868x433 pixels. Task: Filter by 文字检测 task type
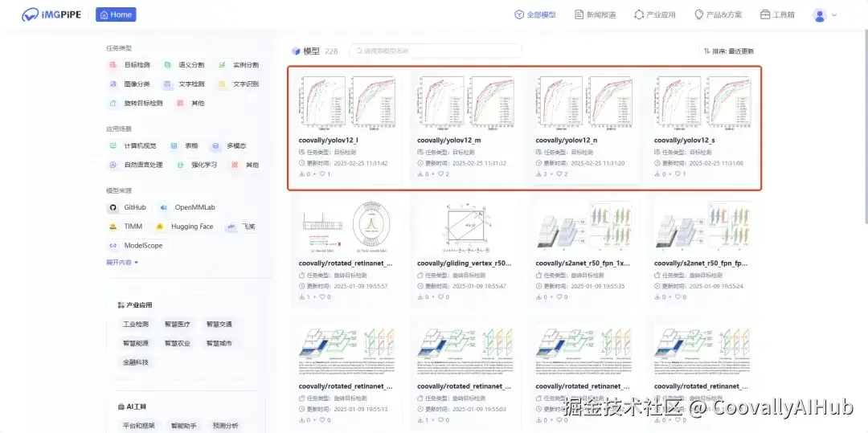click(184, 84)
